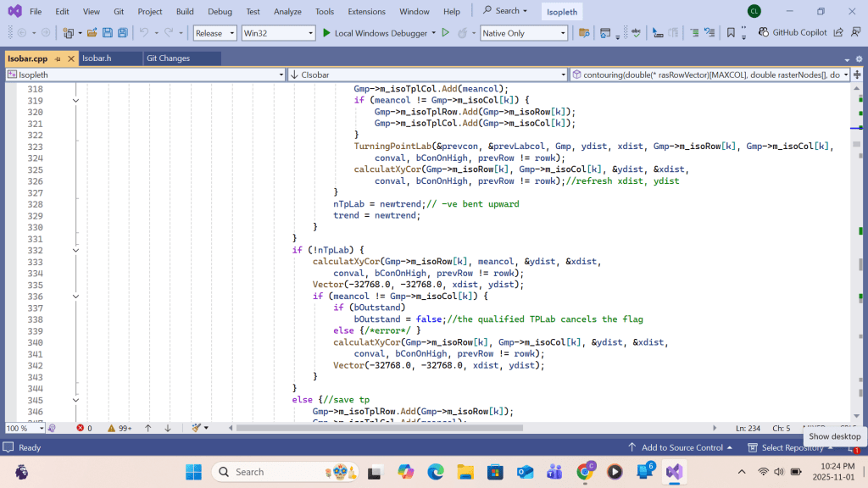The image size is (868, 488).
Task: Navigate to next issue down arrow
Action: click(169, 428)
